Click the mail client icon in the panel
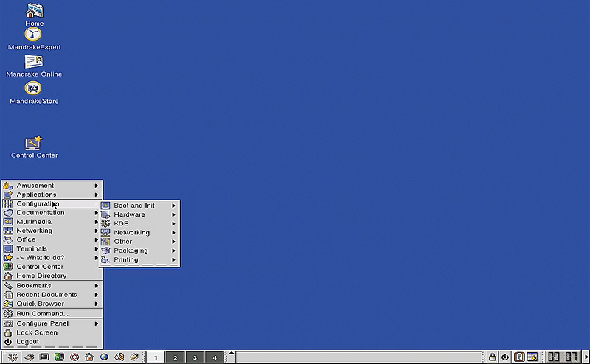Viewport: 590px width, 364px height. pos(119,357)
